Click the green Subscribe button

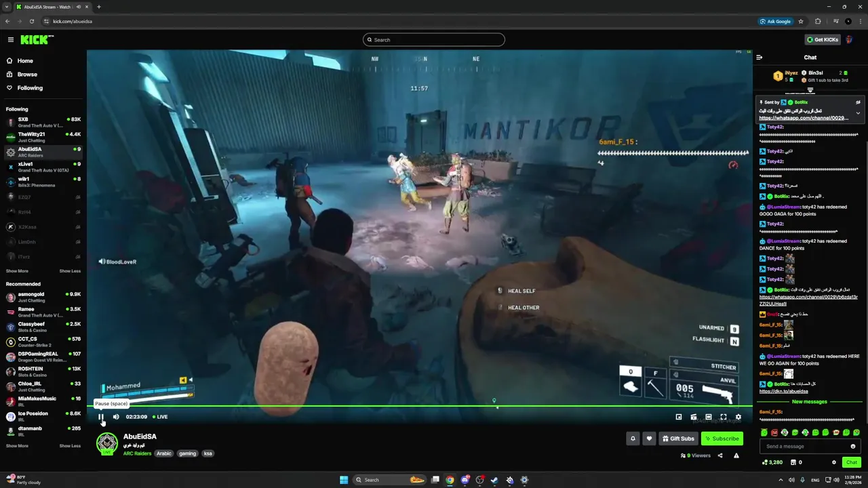click(722, 439)
